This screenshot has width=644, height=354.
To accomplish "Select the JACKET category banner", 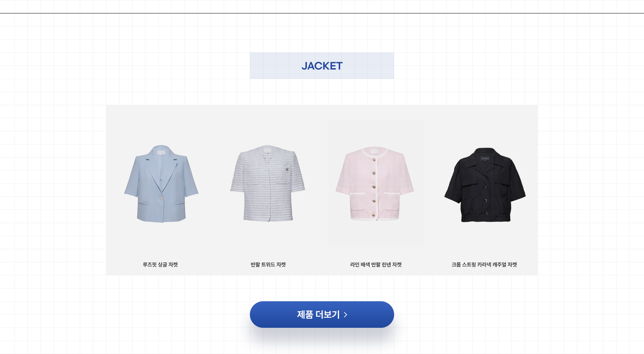I will point(322,66).
